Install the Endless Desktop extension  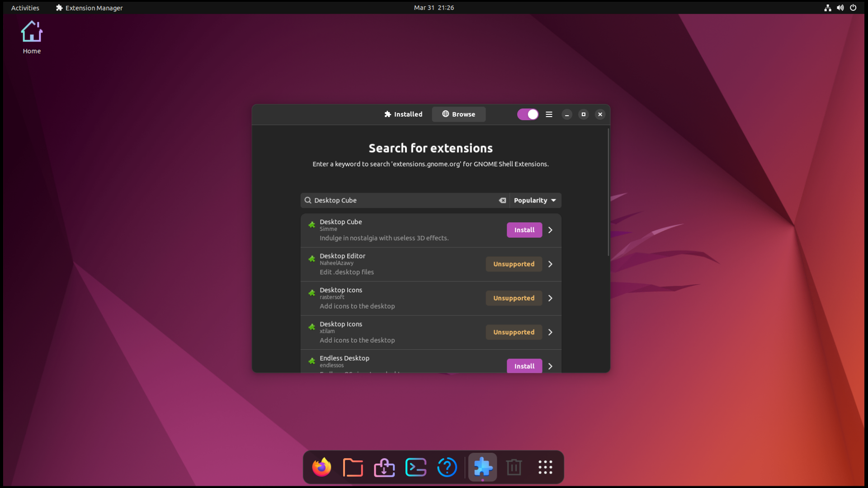pyautogui.click(x=524, y=366)
